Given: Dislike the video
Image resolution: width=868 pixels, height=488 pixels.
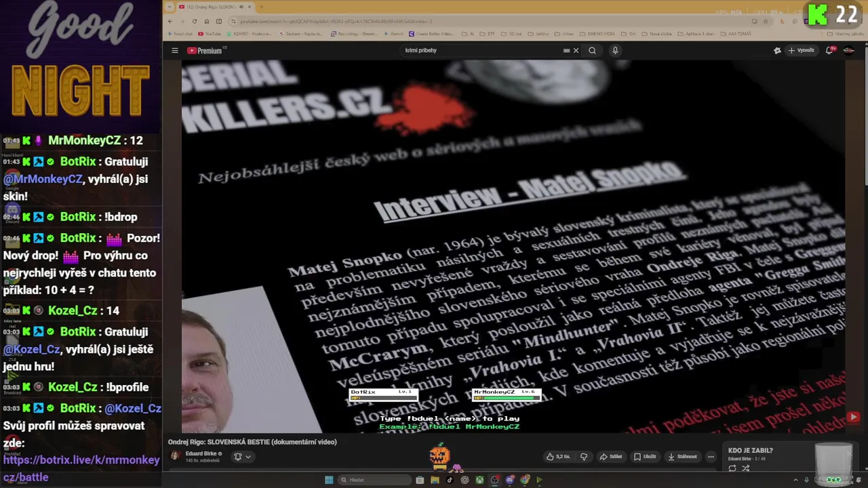Looking at the screenshot, I should [584, 457].
